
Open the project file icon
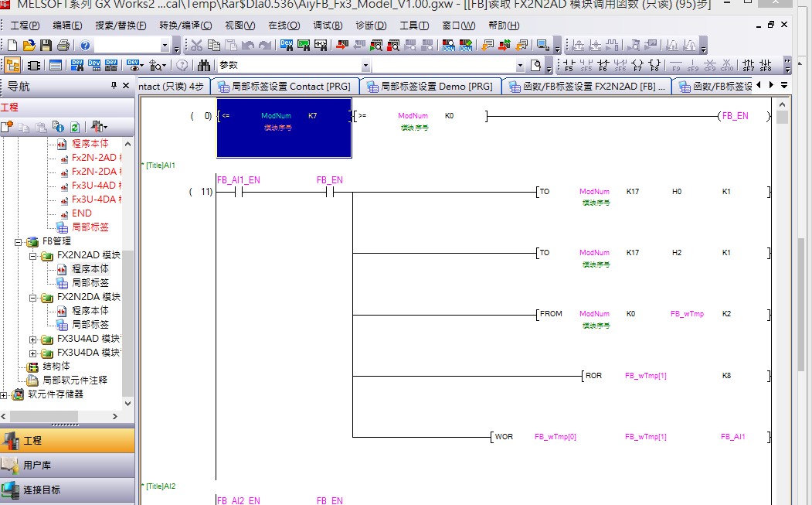pyautogui.click(x=29, y=46)
